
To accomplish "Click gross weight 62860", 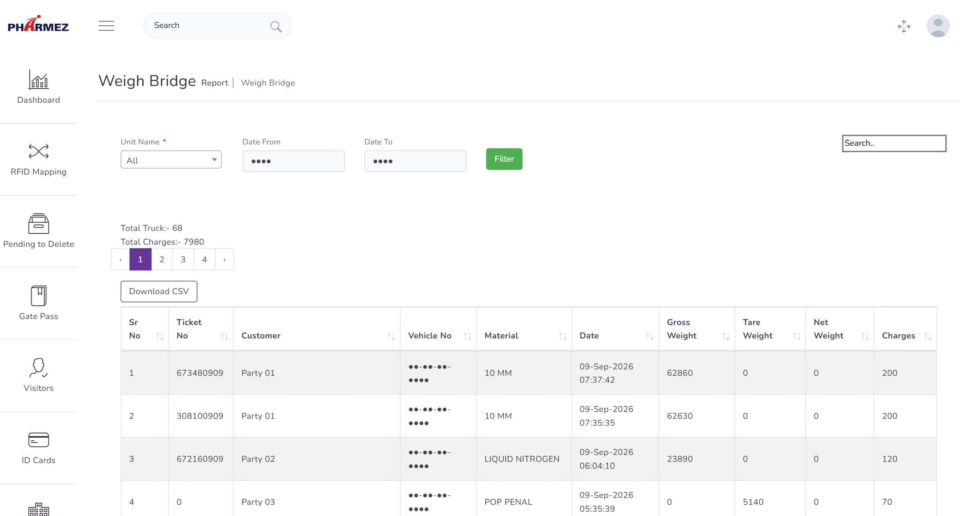I will tap(680, 373).
